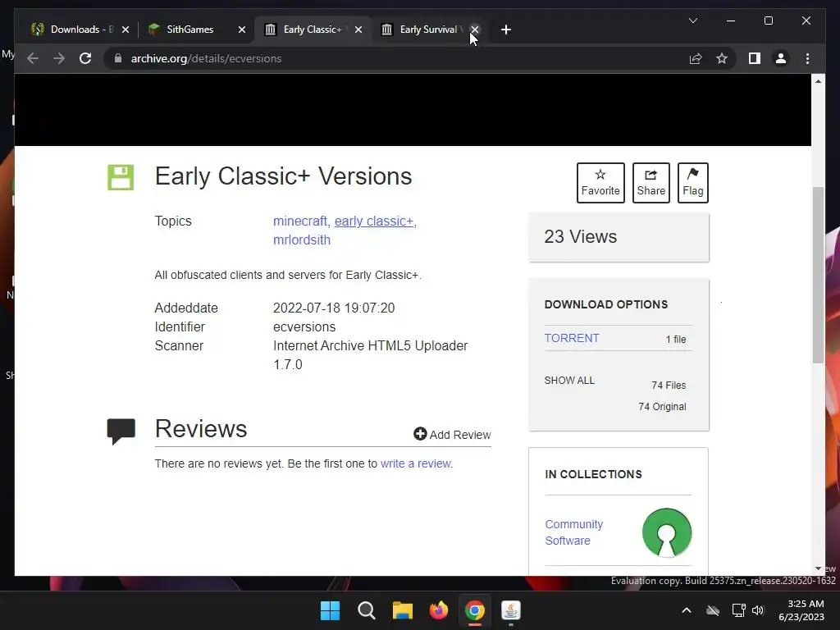Flag this archive item
The width and height of the screenshot is (840, 630).
tap(692, 183)
